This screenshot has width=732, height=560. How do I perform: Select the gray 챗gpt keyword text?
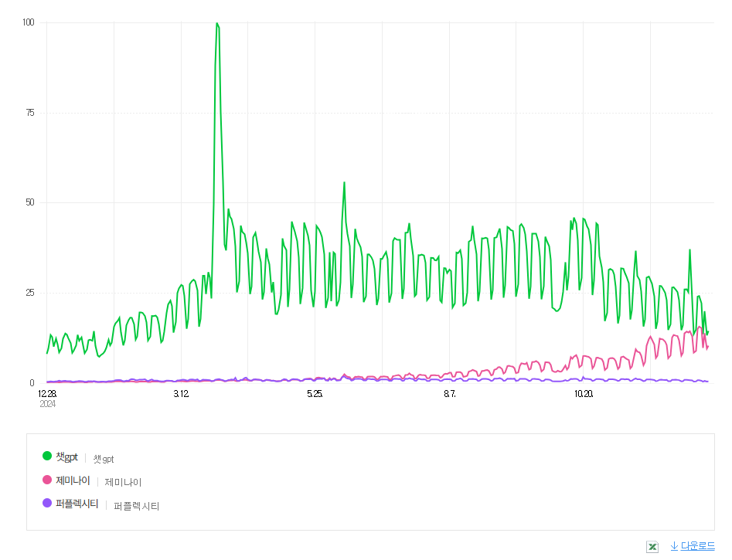[104, 459]
